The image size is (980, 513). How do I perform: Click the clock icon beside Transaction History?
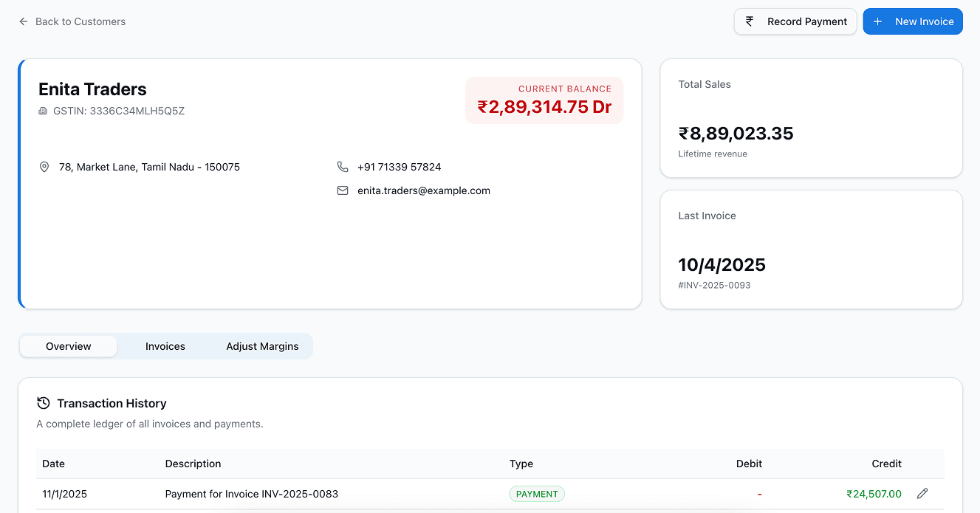[x=43, y=403]
